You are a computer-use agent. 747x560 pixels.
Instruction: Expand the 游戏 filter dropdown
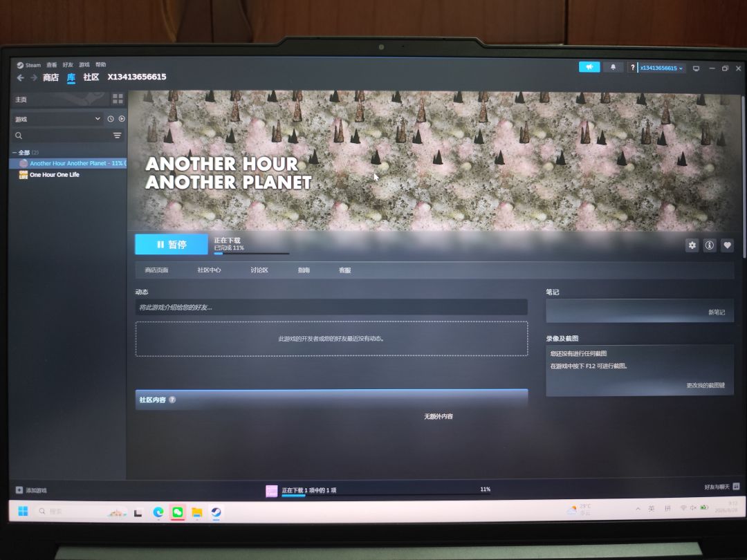tap(57, 119)
